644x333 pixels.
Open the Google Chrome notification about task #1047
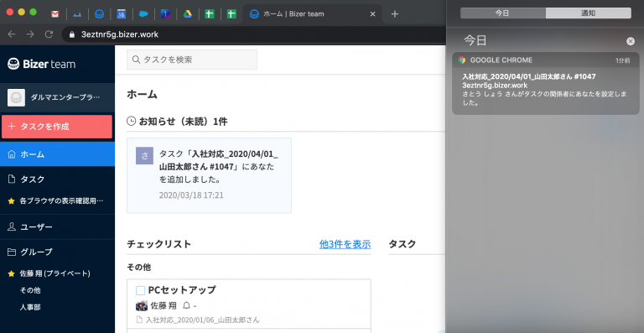tap(545, 83)
